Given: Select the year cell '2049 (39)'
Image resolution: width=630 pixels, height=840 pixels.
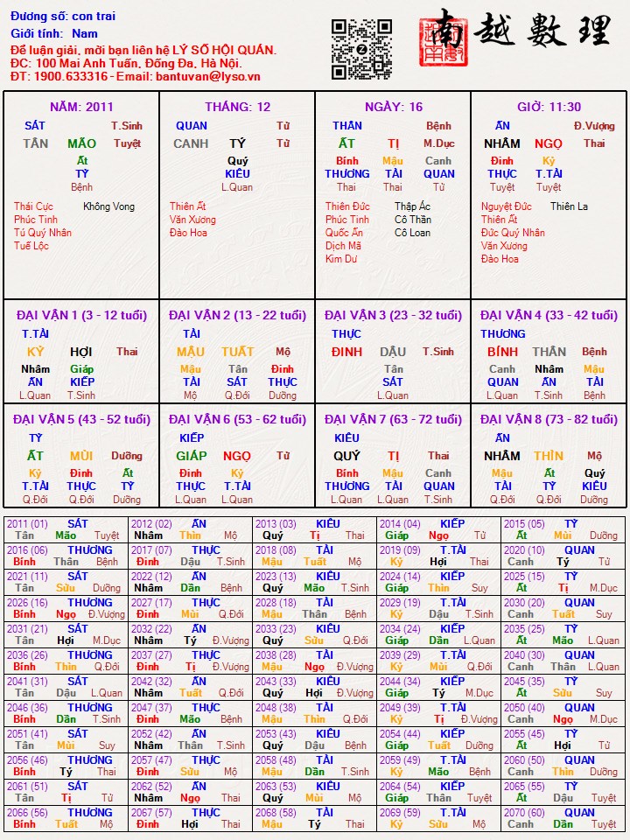Looking at the screenshot, I should click(438, 714).
